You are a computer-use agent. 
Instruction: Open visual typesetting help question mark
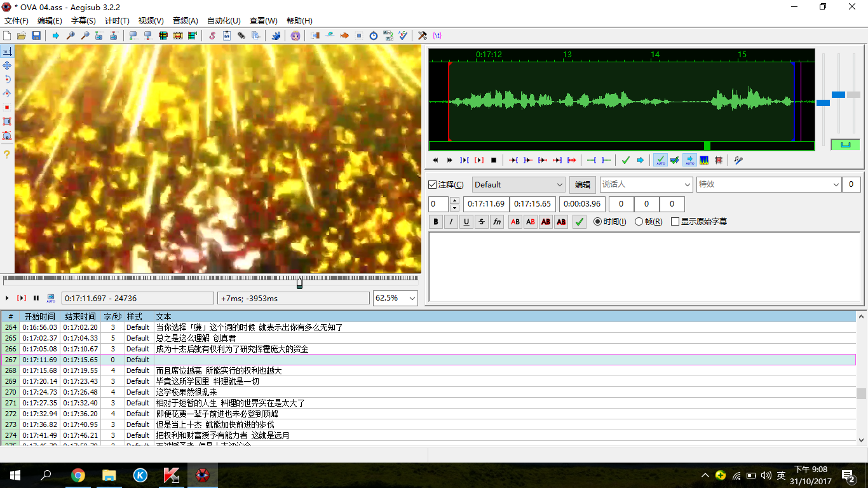point(7,154)
